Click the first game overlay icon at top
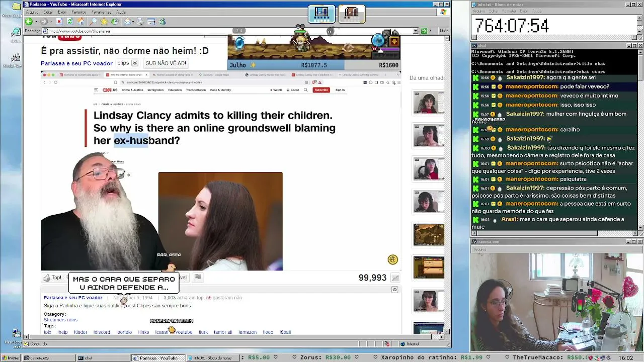The width and height of the screenshot is (644, 362). point(321,14)
